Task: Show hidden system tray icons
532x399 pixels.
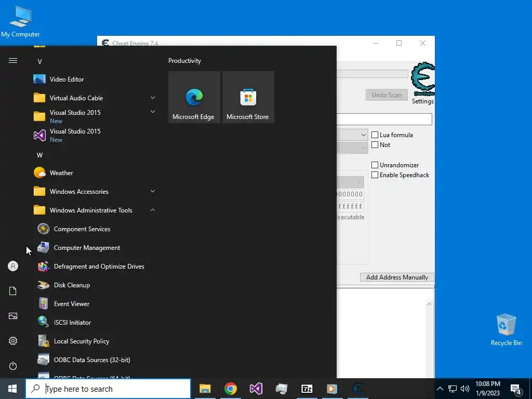Action: (x=440, y=389)
